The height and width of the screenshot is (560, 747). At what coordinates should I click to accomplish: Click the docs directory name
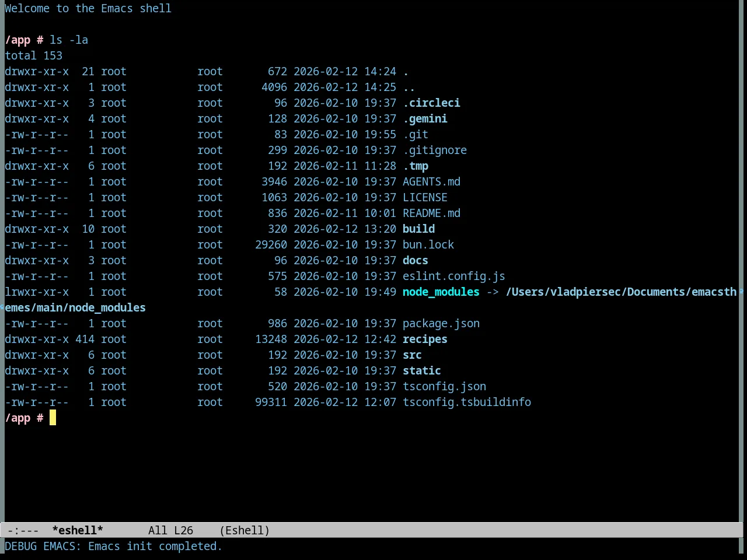pyautogui.click(x=416, y=260)
